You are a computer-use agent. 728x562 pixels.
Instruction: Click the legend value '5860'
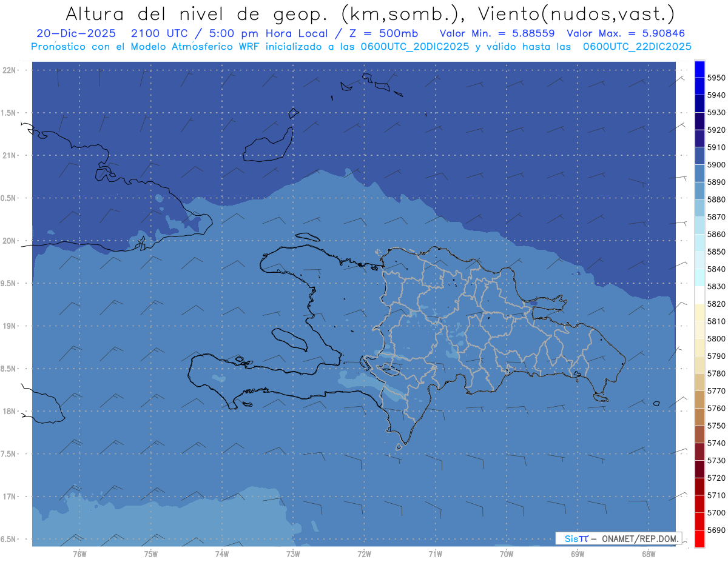[x=716, y=235]
